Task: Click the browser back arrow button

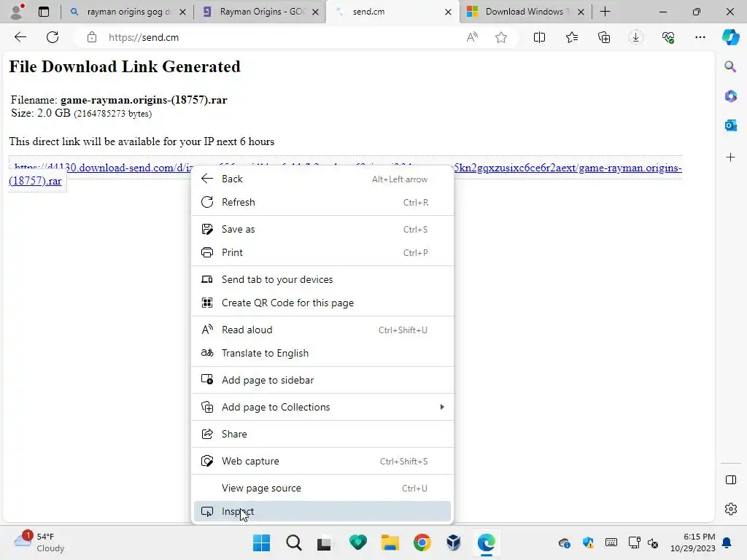Action: pyautogui.click(x=20, y=37)
